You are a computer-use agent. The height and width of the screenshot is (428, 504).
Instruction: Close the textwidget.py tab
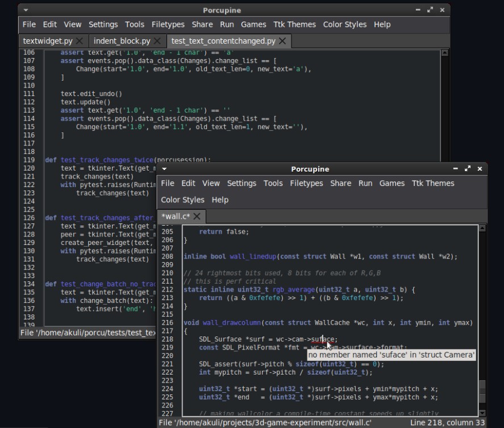[x=80, y=41]
